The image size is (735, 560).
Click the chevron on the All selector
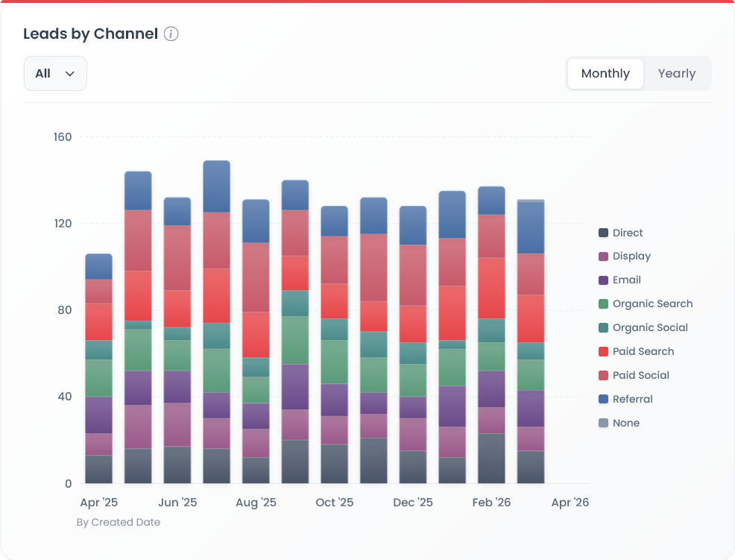click(71, 74)
